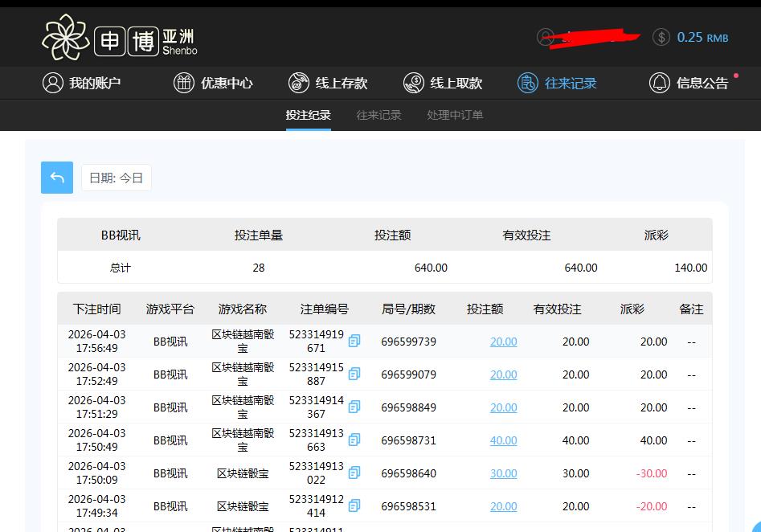Select the 线上存款 deposit icon
This screenshot has height=532, width=761.
[297, 83]
